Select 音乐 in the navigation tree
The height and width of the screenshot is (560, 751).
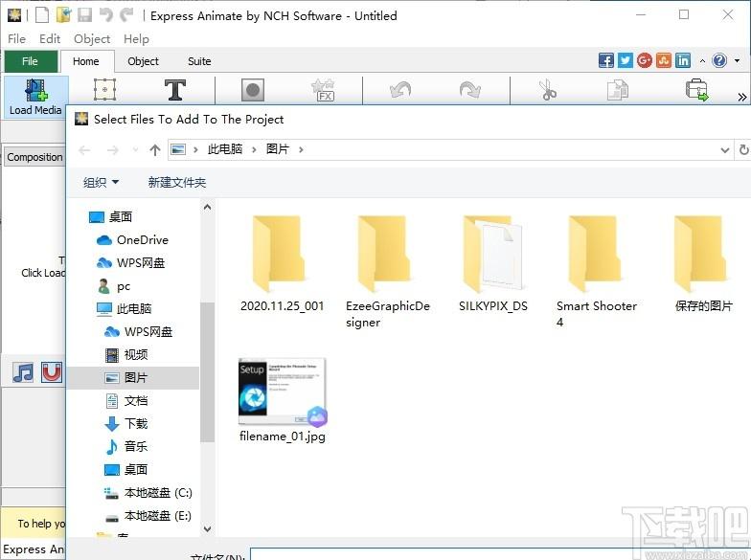(126, 446)
